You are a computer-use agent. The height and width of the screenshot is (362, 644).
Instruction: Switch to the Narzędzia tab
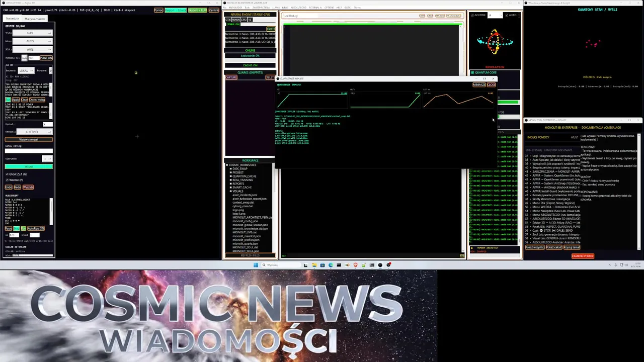(12, 18)
